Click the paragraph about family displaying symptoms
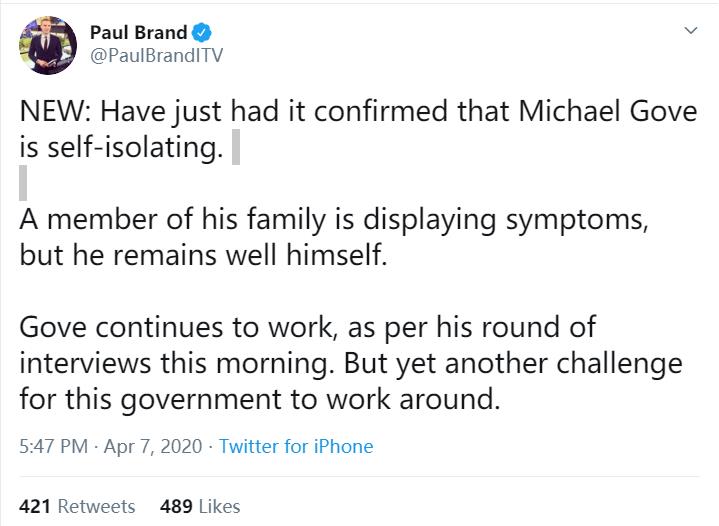The image size is (719, 526). coord(334,221)
